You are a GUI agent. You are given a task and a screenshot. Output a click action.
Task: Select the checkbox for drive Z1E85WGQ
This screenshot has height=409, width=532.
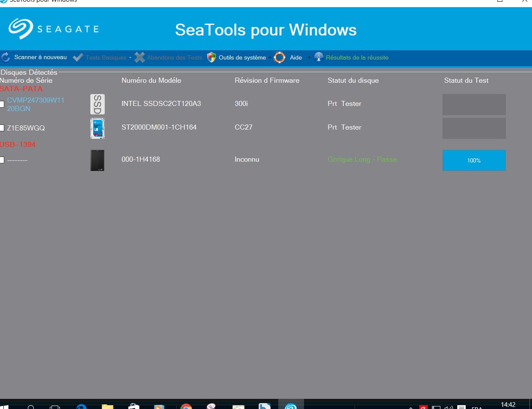coord(2,128)
